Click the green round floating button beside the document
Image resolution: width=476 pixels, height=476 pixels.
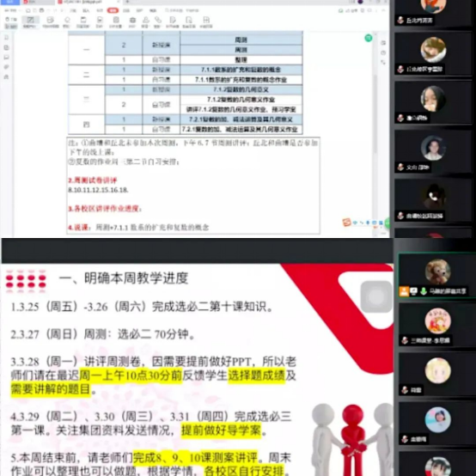(369, 38)
